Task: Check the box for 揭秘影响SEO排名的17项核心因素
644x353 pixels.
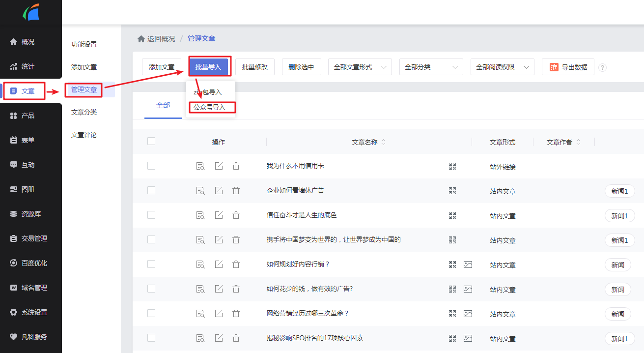Action: (151, 338)
